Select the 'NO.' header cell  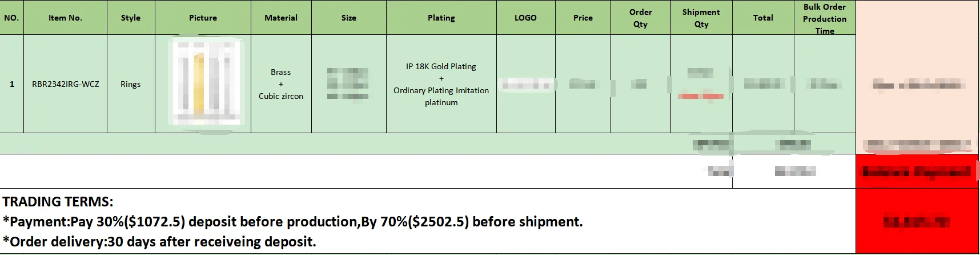coord(11,18)
